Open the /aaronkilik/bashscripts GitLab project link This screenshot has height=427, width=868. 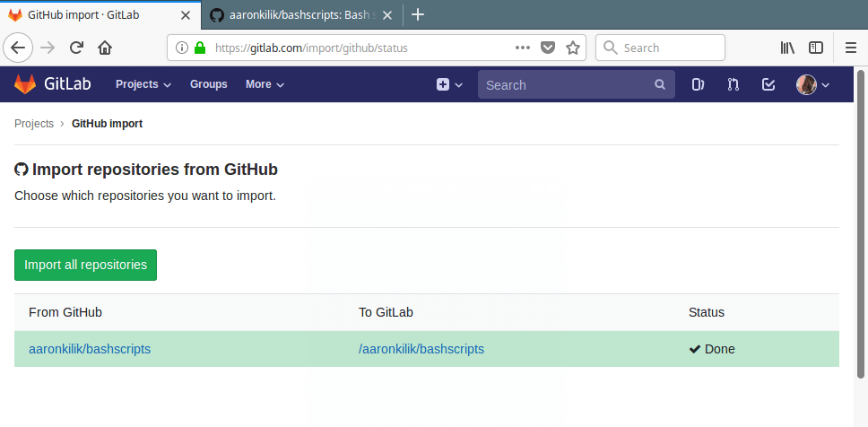pyautogui.click(x=421, y=349)
